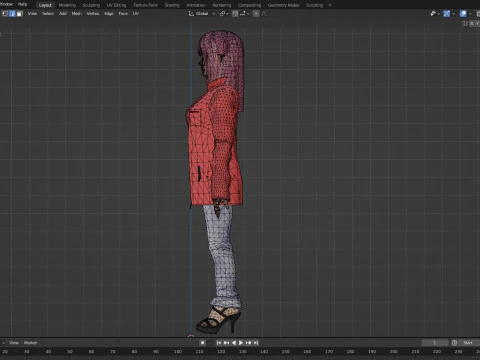This screenshot has width=480, height=360.
Task: Toggle preview range clock icon
Action: (x=454, y=343)
